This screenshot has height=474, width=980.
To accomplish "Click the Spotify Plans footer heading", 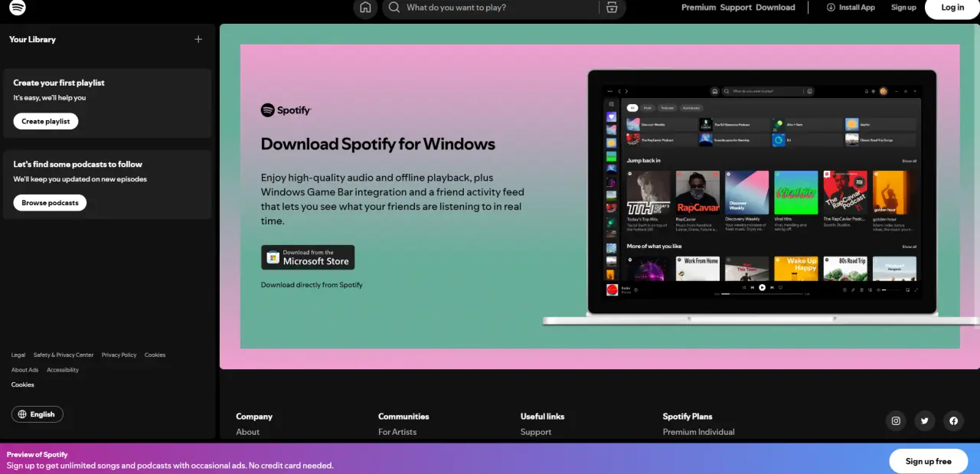I will (688, 417).
